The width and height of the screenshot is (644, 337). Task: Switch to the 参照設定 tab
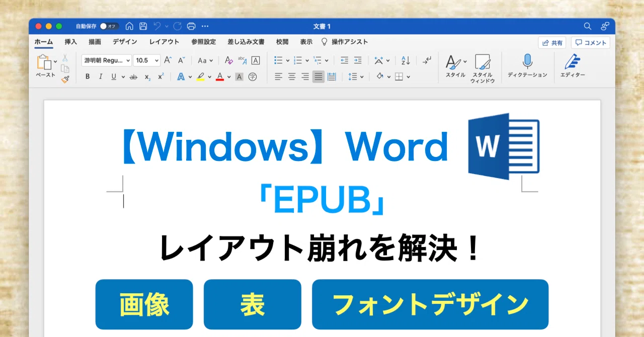[x=204, y=42]
